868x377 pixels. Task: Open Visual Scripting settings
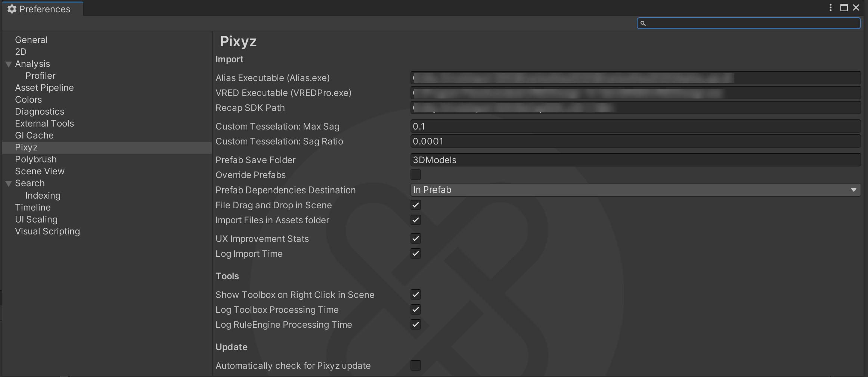pyautogui.click(x=47, y=231)
